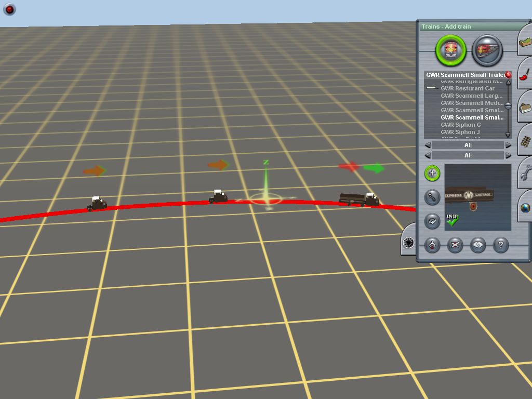The image size is (532, 399).
Task: Click the green Add train plus button
Action: point(432,174)
